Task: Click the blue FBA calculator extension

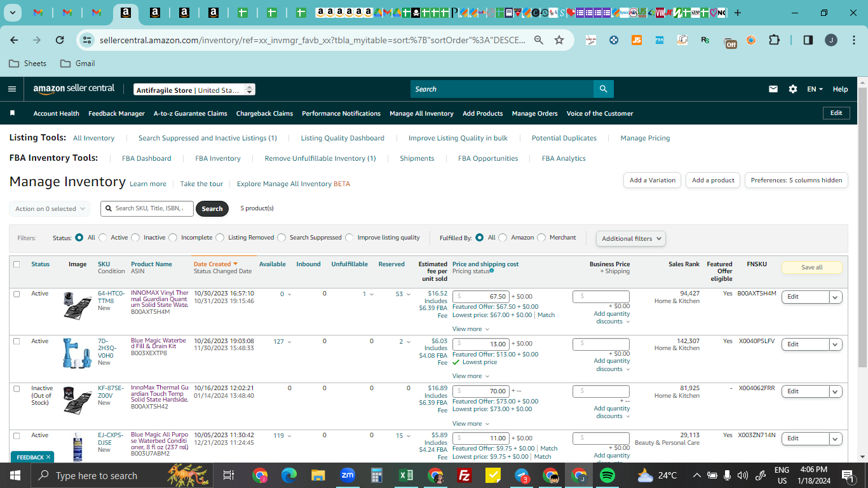Action: pyautogui.click(x=660, y=40)
